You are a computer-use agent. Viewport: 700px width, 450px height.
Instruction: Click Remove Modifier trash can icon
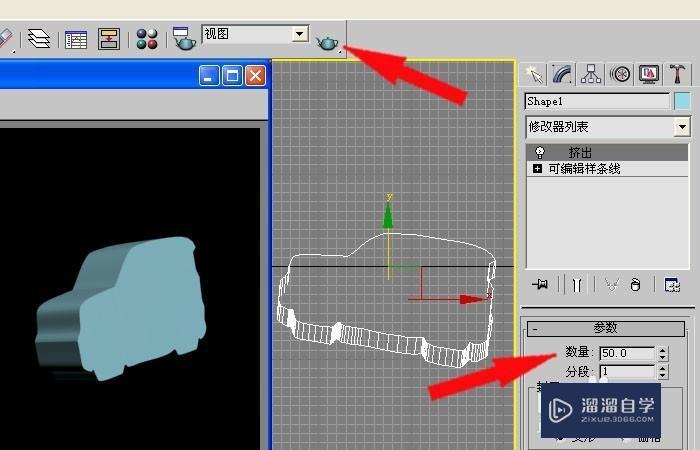635,284
